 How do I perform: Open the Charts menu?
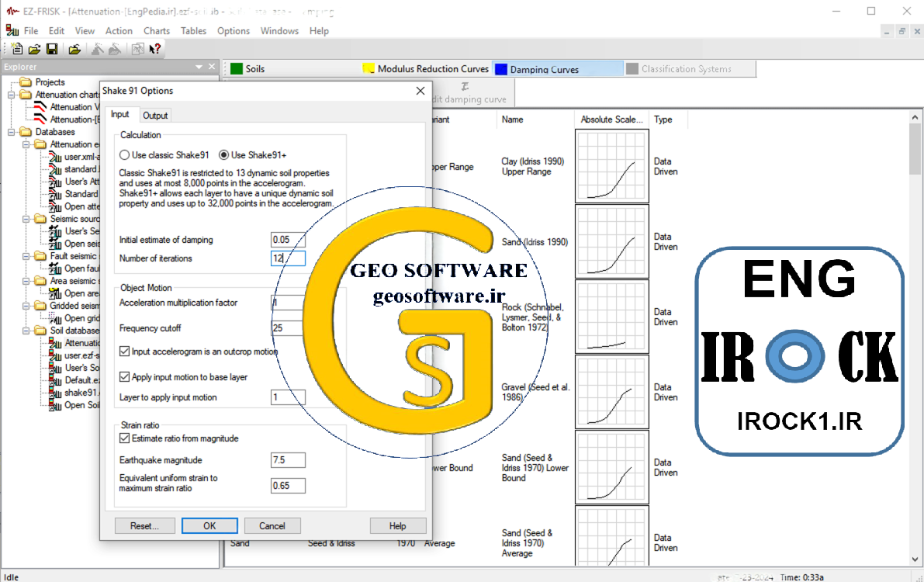tap(156, 31)
